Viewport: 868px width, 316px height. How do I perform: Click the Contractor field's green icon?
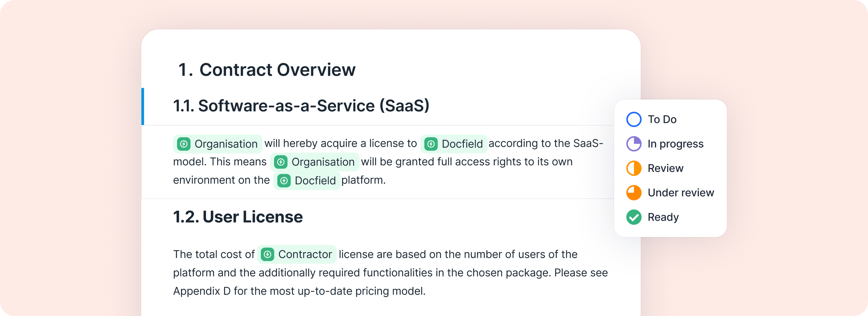coord(267,254)
